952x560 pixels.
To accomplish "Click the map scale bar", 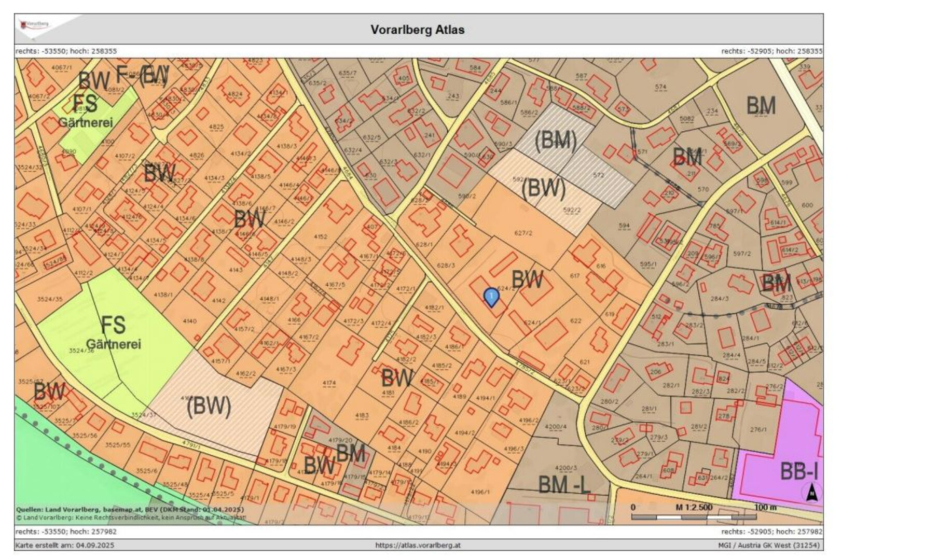I will click(693, 516).
